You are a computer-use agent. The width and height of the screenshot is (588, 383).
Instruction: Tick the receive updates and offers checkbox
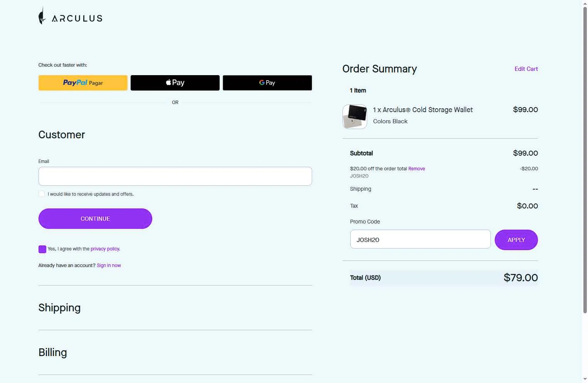pos(42,194)
